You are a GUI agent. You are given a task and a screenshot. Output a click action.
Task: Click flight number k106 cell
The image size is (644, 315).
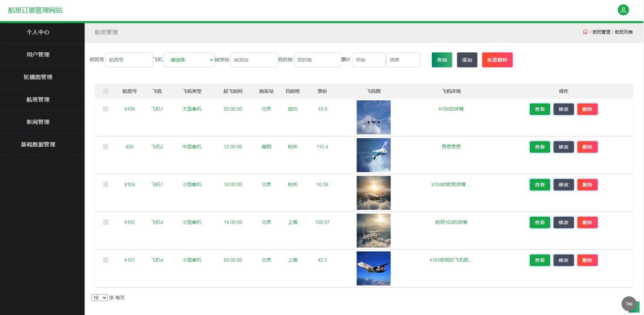[x=129, y=109]
